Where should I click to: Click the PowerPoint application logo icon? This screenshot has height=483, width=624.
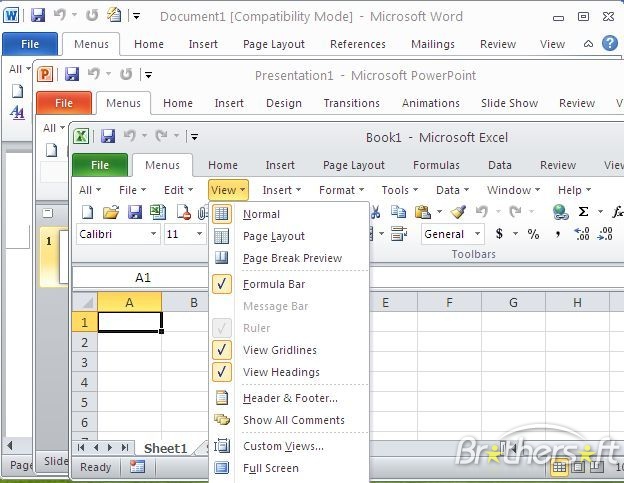(45, 74)
